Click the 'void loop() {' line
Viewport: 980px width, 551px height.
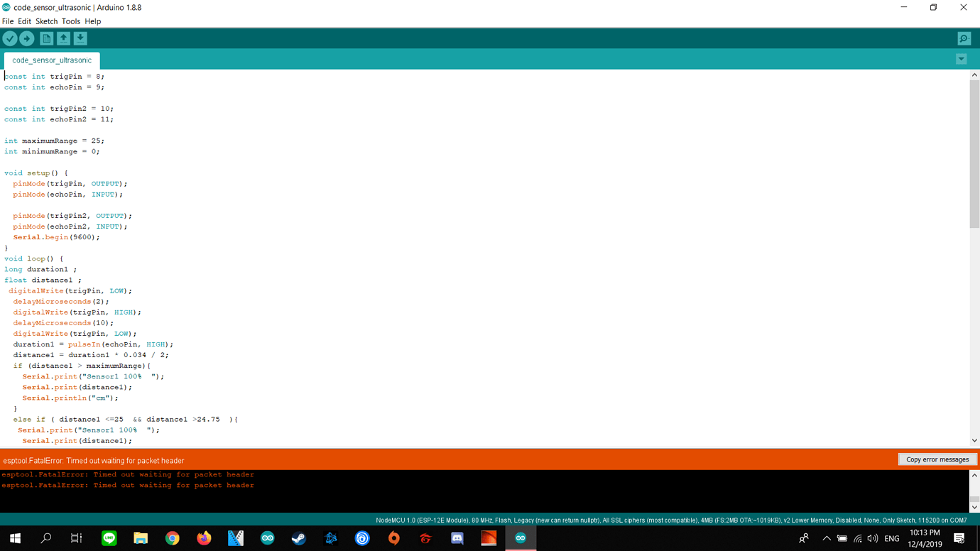pos(33,258)
